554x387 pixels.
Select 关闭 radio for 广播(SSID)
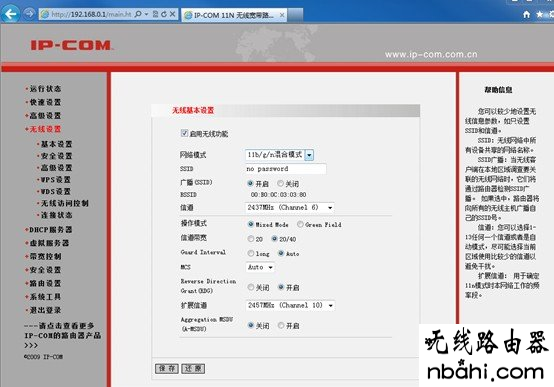pyautogui.click(x=280, y=183)
